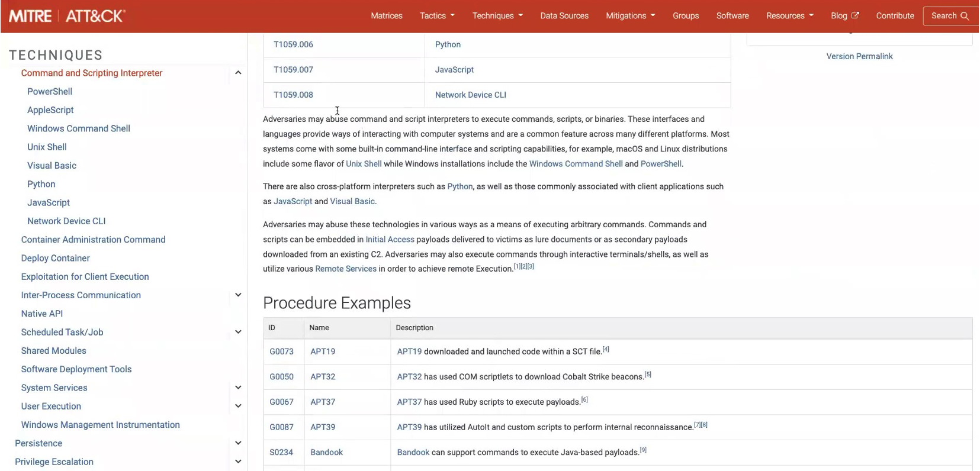This screenshot has height=471, width=980.
Task: Click the search magnifier icon
Action: [x=965, y=16]
